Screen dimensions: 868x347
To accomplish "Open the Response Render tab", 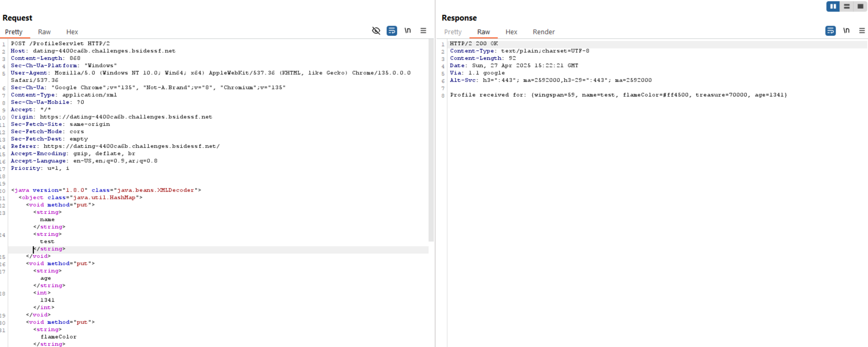I will point(544,32).
